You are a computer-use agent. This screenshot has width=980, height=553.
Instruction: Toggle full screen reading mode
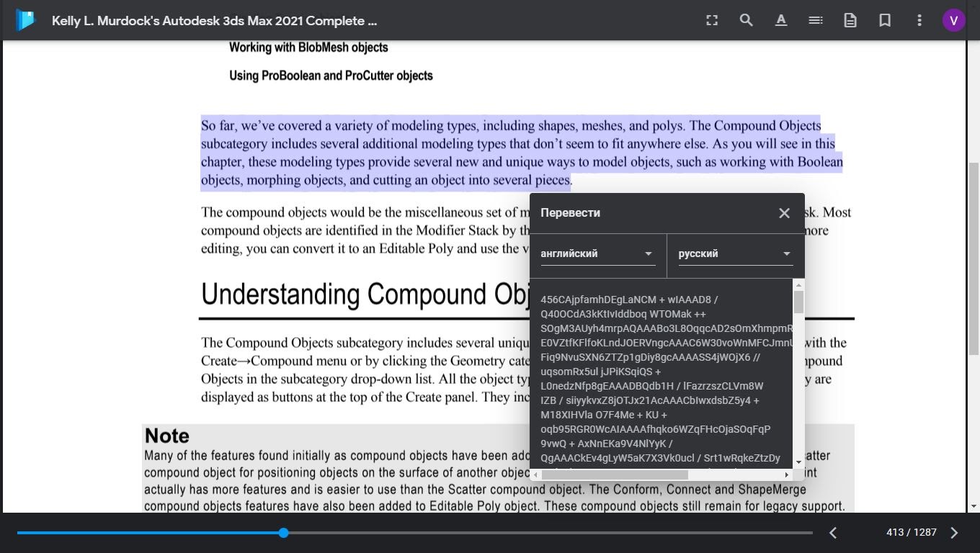(712, 20)
